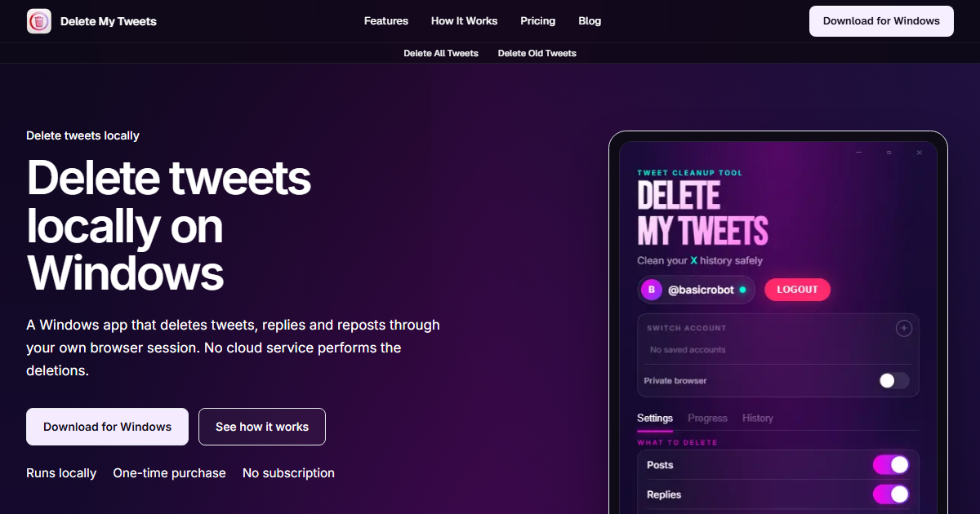Viewport: 980px width, 514px height.
Task: Open the Features menu item
Action: point(386,21)
